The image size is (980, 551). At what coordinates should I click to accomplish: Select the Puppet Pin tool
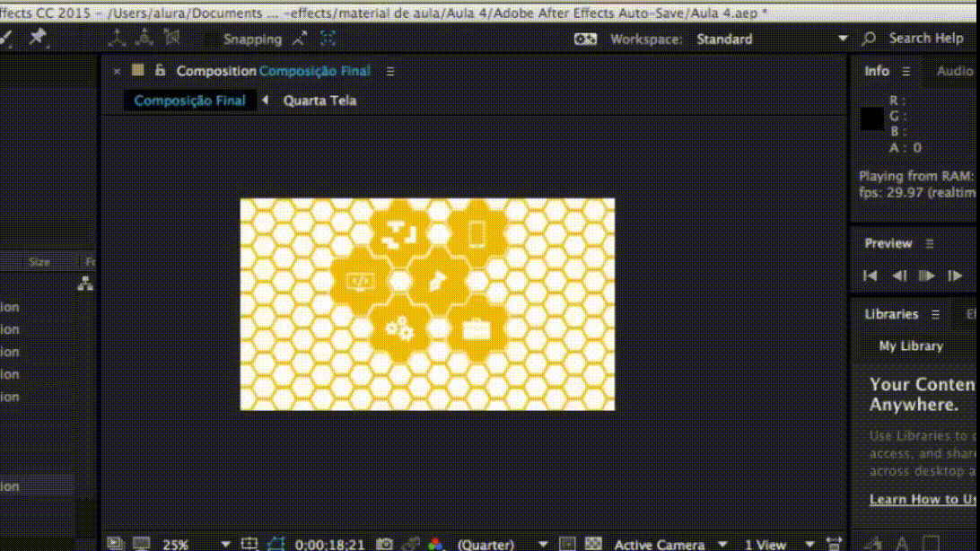tap(37, 38)
